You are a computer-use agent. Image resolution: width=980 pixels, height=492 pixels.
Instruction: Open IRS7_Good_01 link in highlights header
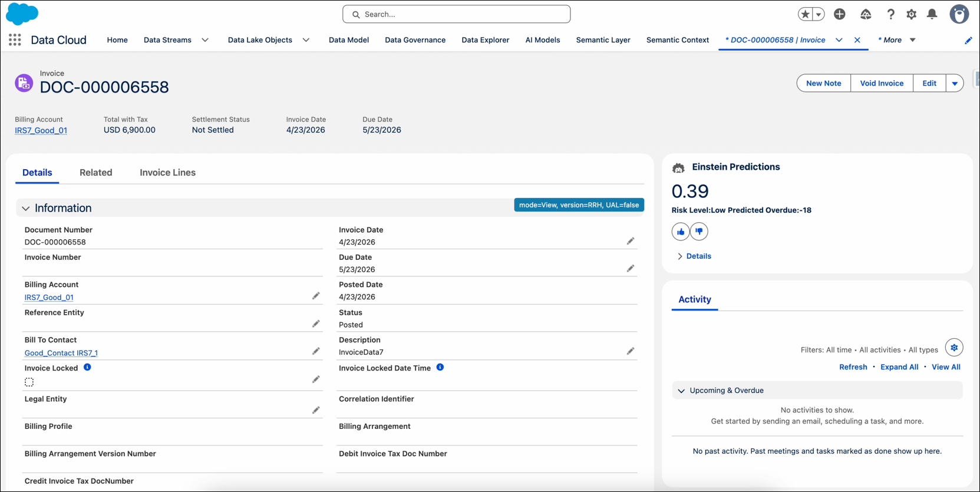tap(41, 130)
